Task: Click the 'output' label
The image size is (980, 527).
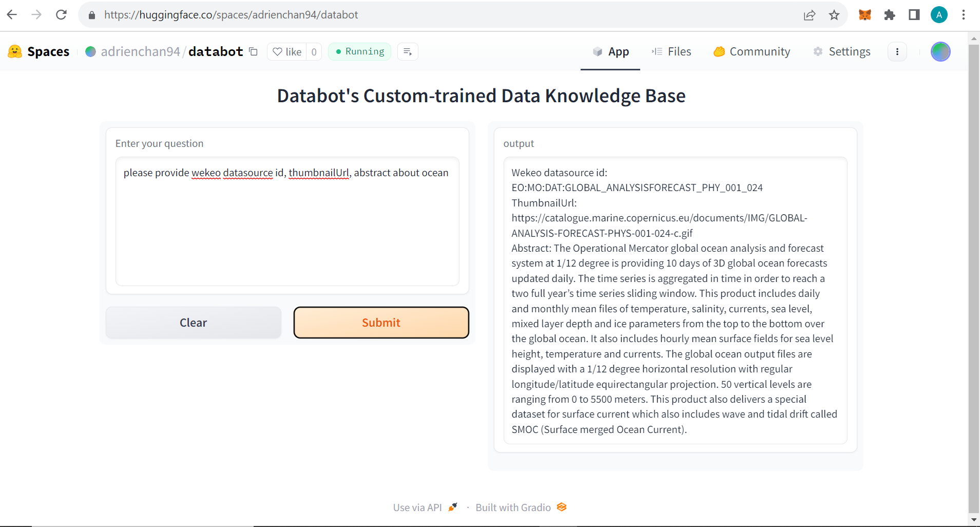Action: click(518, 143)
